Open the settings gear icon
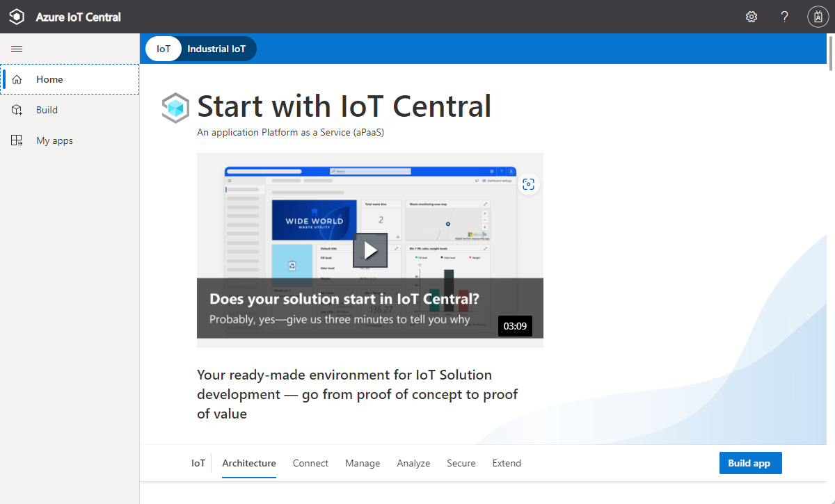Screen dimensions: 835x504 [x=751, y=17]
